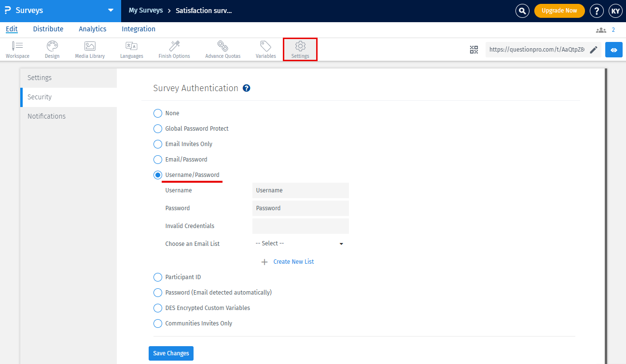Click the Advance Quotas icon
The height and width of the screenshot is (364, 626).
[x=223, y=49]
